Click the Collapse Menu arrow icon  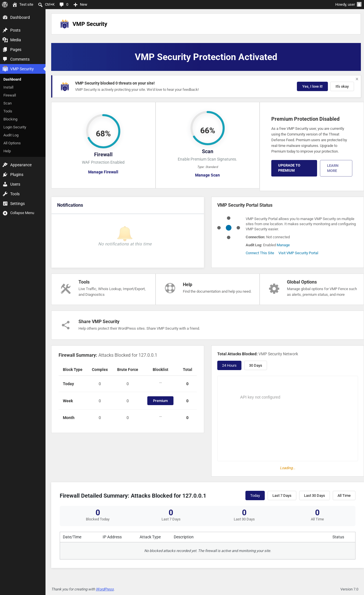point(5,213)
